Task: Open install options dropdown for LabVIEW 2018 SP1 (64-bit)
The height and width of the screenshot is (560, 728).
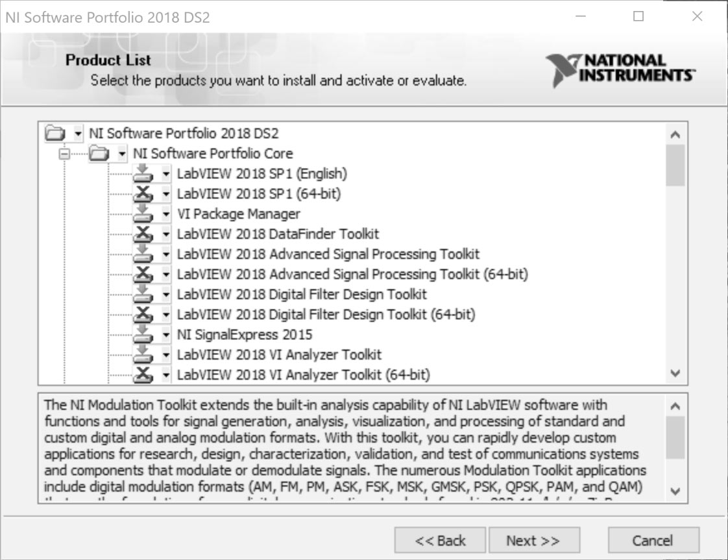Action: pyautogui.click(x=166, y=194)
